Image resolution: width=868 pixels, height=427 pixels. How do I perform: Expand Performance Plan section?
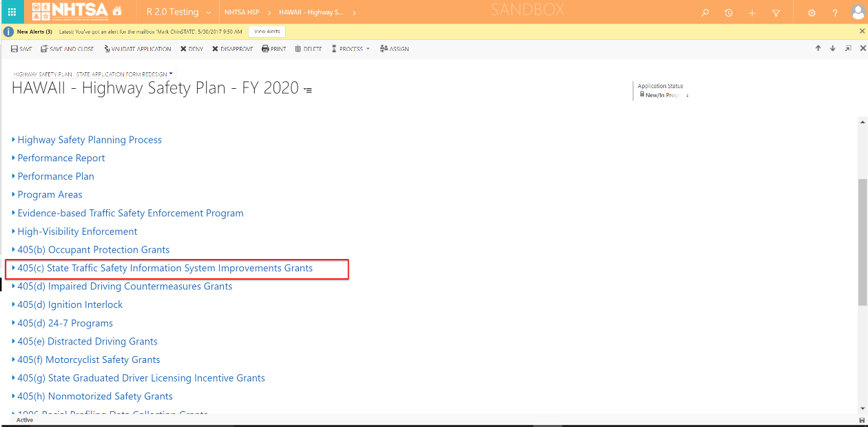coord(53,176)
